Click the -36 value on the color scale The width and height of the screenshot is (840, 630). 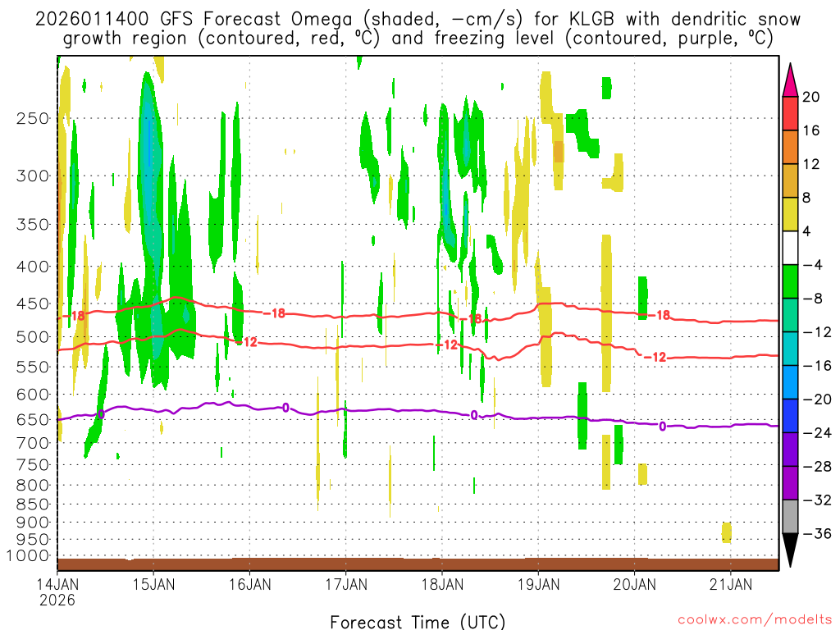point(817,533)
